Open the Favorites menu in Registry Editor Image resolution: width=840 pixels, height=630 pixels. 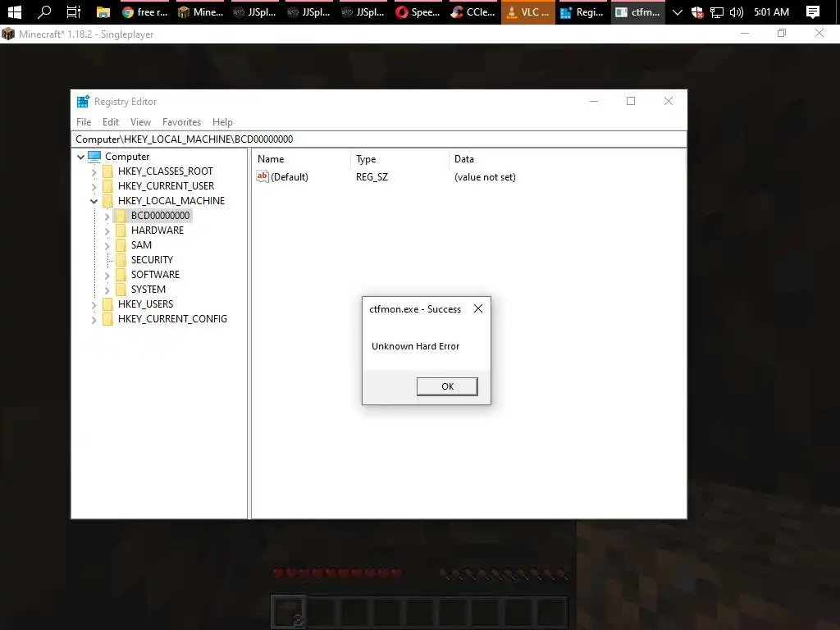pyautogui.click(x=181, y=122)
